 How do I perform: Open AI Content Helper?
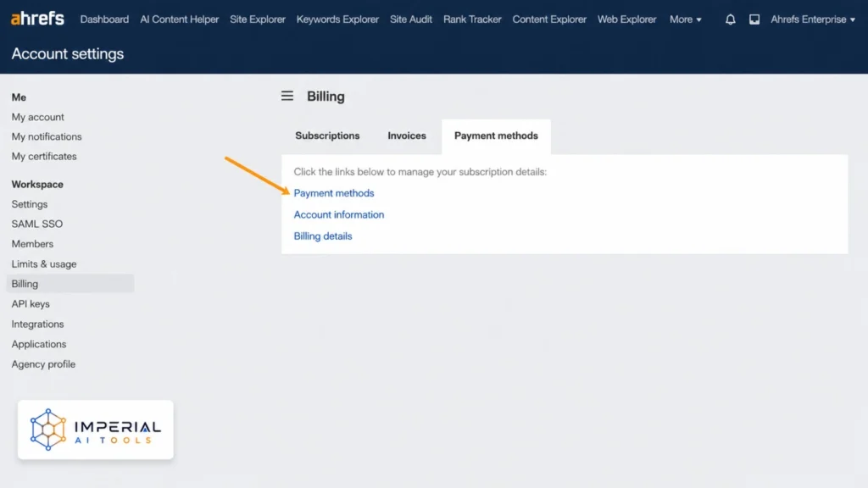[x=180, y=19]
